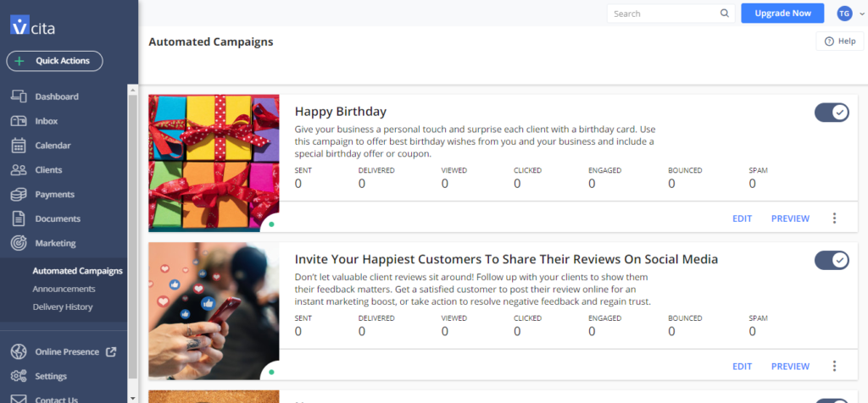
Task: Click the sidebar vertical scrollbar thumb
Action: click(132, 236)
